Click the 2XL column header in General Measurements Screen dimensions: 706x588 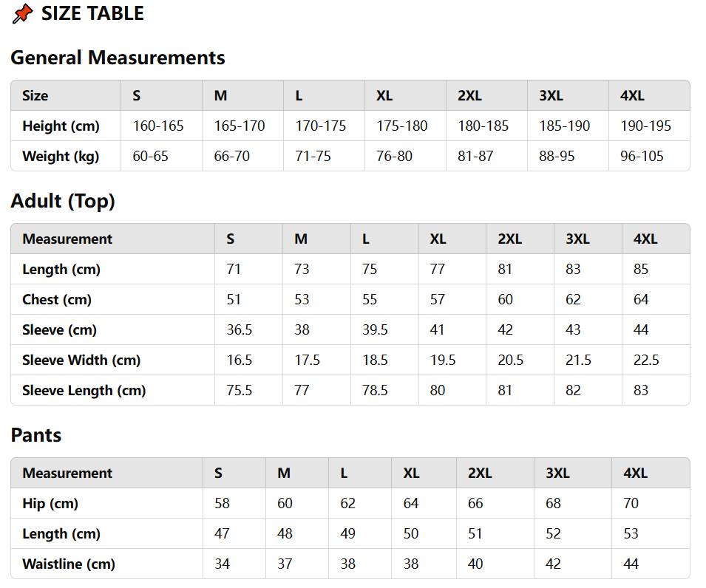[469, 95]
